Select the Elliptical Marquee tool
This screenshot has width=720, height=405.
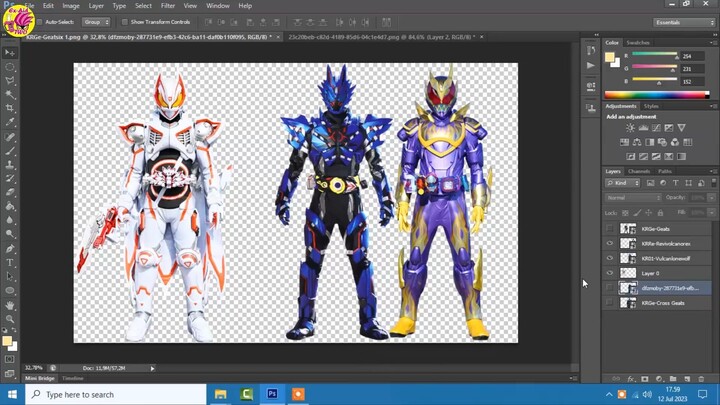[x=10, y=67]
